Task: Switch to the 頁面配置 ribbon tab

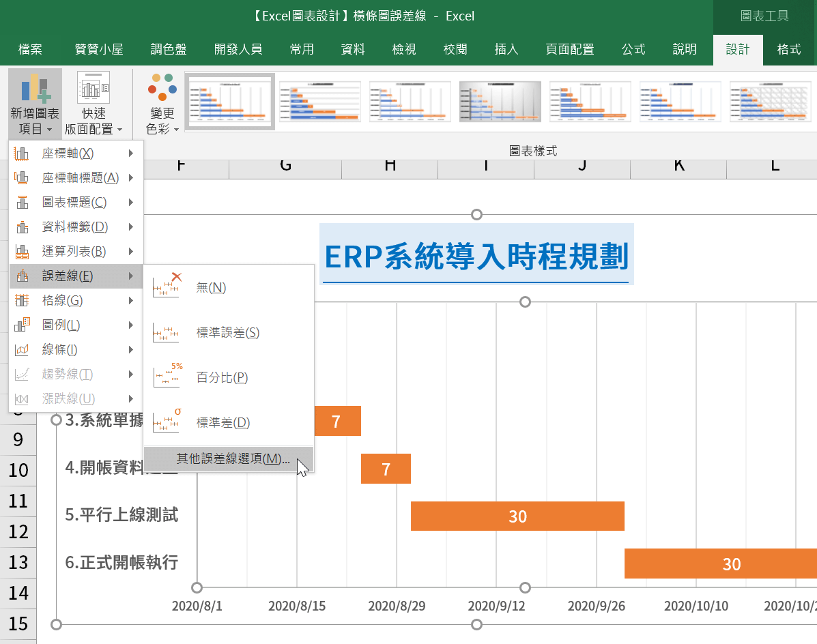Action: click(569, 49)
